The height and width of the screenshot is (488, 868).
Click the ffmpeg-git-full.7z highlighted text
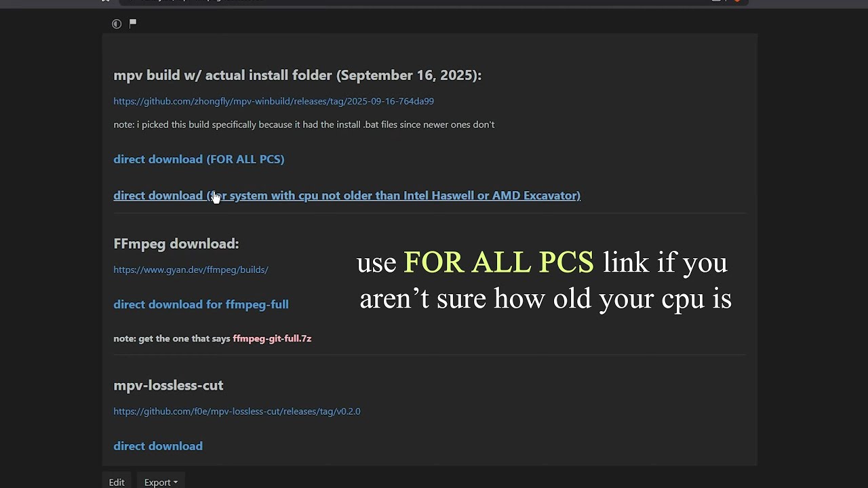(x=272, y=338)
